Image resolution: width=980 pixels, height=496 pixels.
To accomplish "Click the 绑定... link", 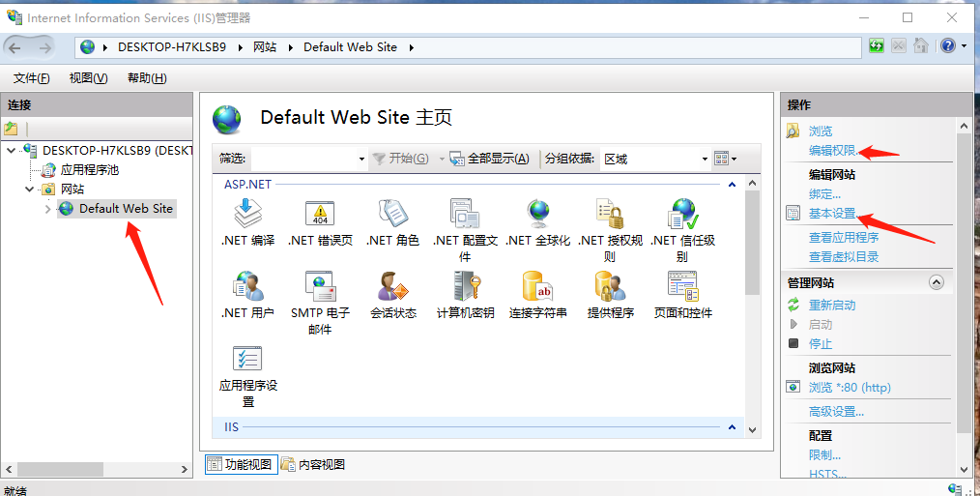I will coord(824,194).
